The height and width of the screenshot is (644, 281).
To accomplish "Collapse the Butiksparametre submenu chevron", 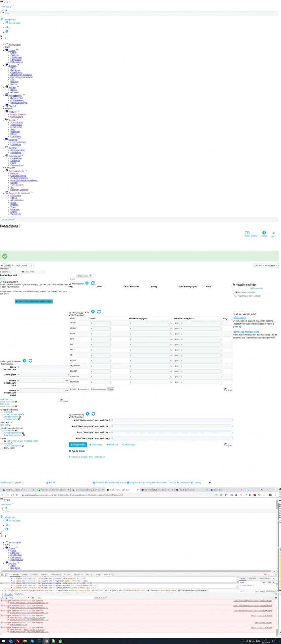I will pyautogui.click(x=26, y=170).
